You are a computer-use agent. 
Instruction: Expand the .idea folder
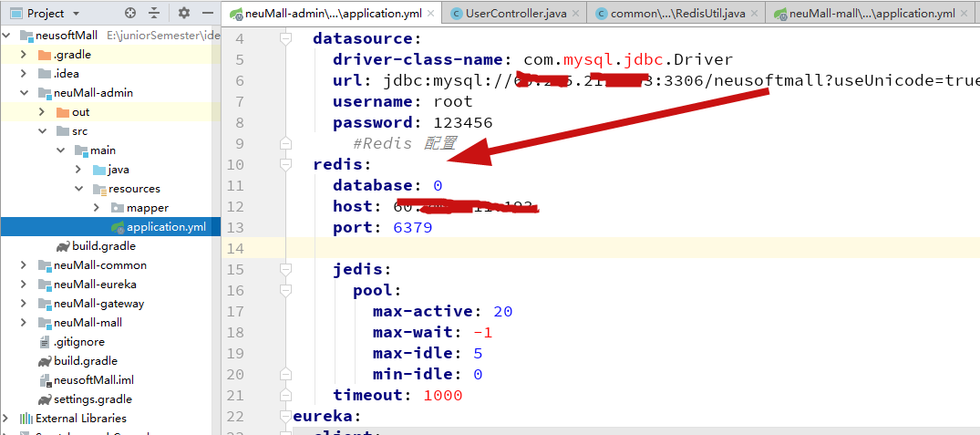point(23,74)
